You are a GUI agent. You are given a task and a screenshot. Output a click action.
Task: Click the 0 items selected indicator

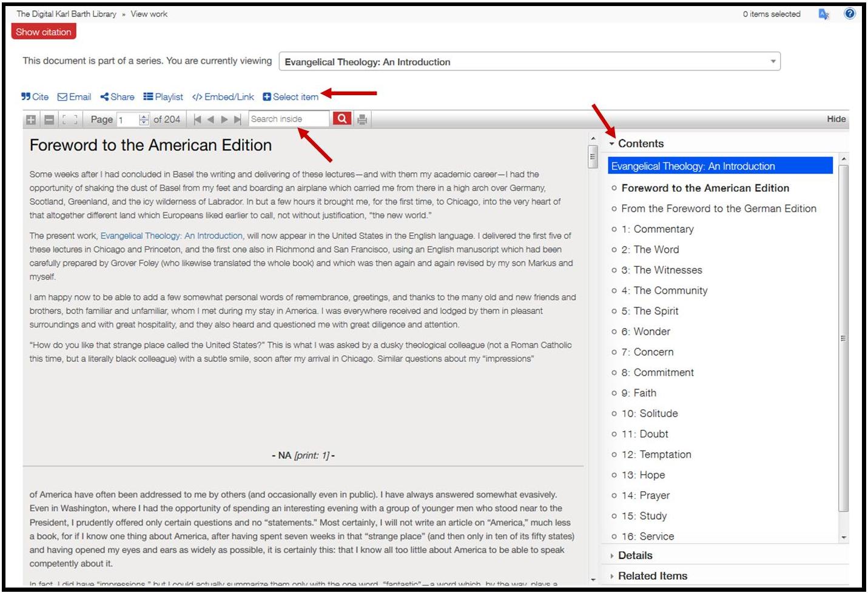click(x=772, y=14)
